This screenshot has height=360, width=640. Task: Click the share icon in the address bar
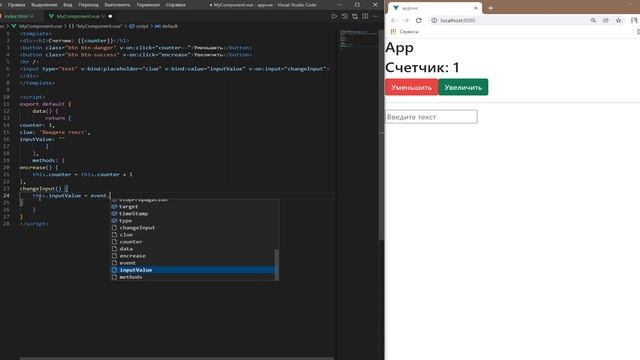606,20
